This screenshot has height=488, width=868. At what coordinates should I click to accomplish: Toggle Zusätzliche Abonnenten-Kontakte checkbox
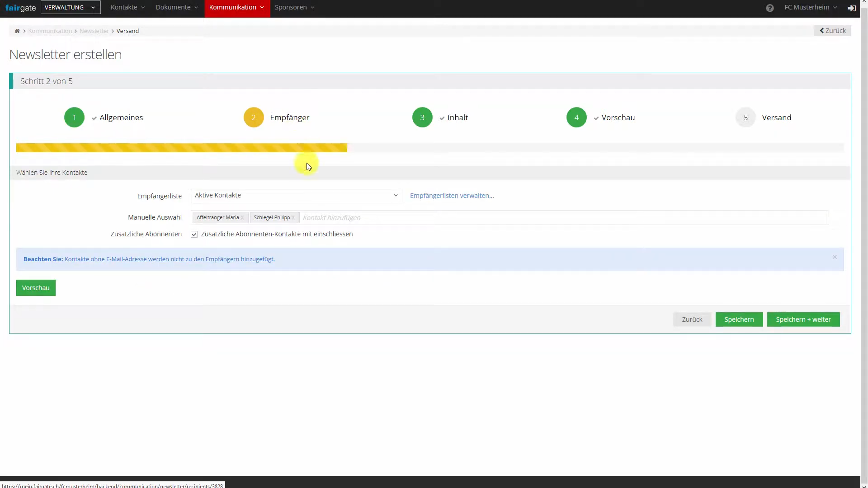194,235
